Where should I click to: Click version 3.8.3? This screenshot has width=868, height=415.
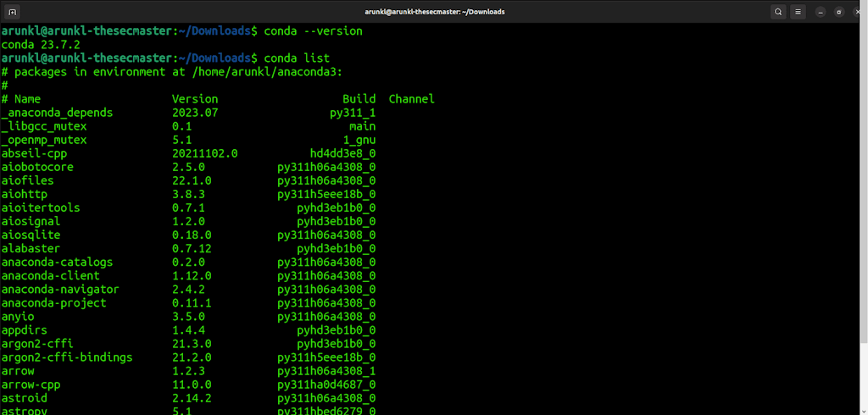tap(188, 194)
